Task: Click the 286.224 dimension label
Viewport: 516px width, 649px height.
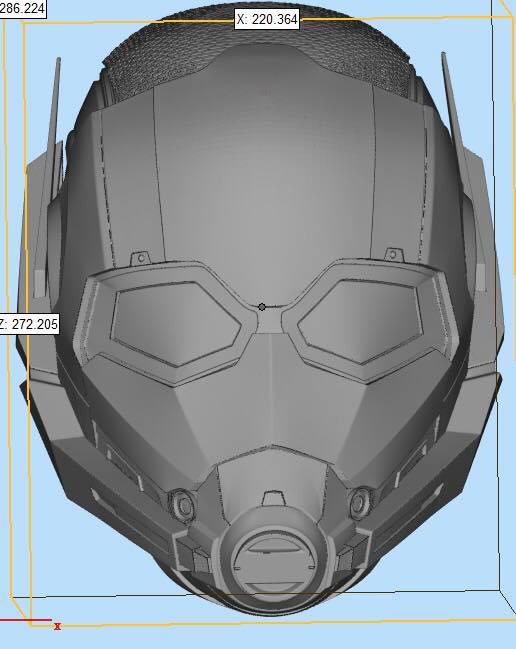Action: coord(22,8)
